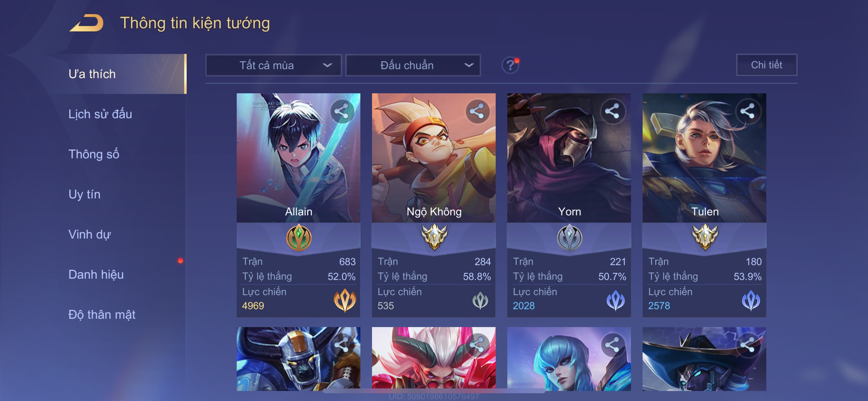
Task: Open the blue-haired hero portrait in second row
Action: tap(569, 359)
